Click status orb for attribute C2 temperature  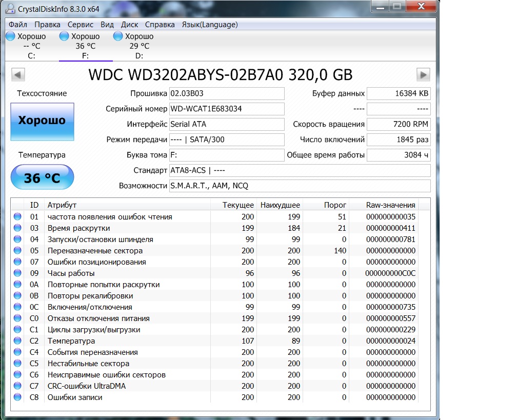[x=17, y=341]
